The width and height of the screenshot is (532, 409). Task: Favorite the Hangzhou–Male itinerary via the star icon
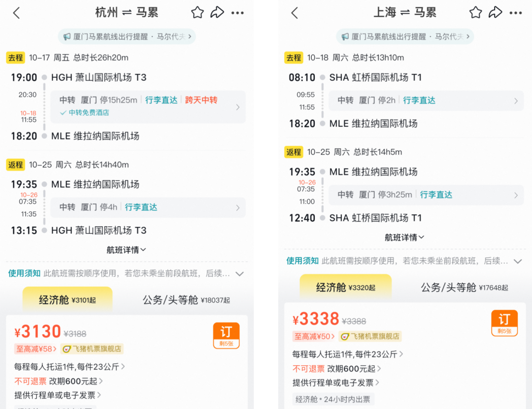(197, 13)
